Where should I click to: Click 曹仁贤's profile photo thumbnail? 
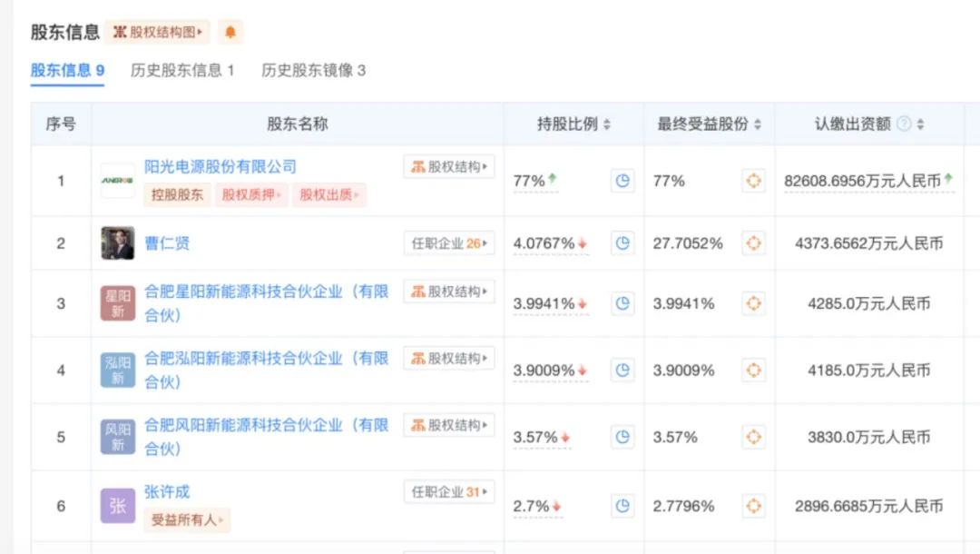coord(118,243)
